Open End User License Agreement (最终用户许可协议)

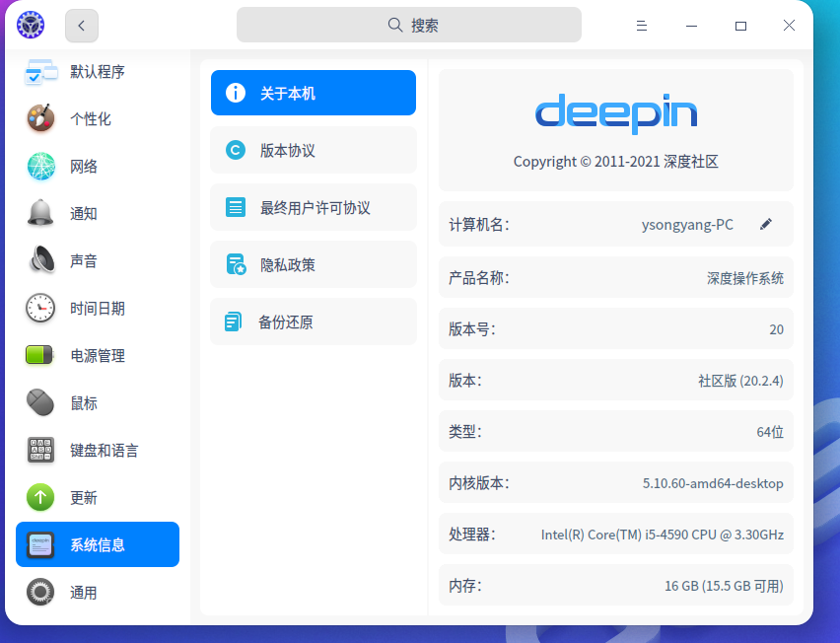click(x=314, y=208)
